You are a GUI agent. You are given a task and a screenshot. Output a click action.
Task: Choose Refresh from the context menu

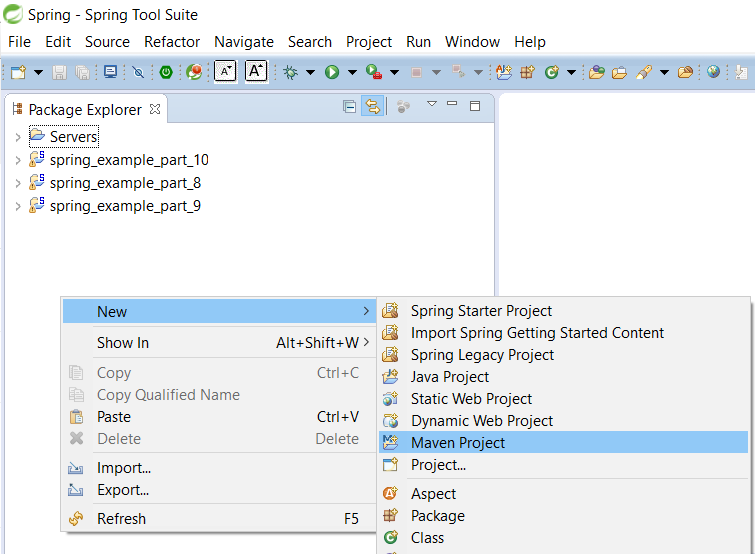(219, 519)
